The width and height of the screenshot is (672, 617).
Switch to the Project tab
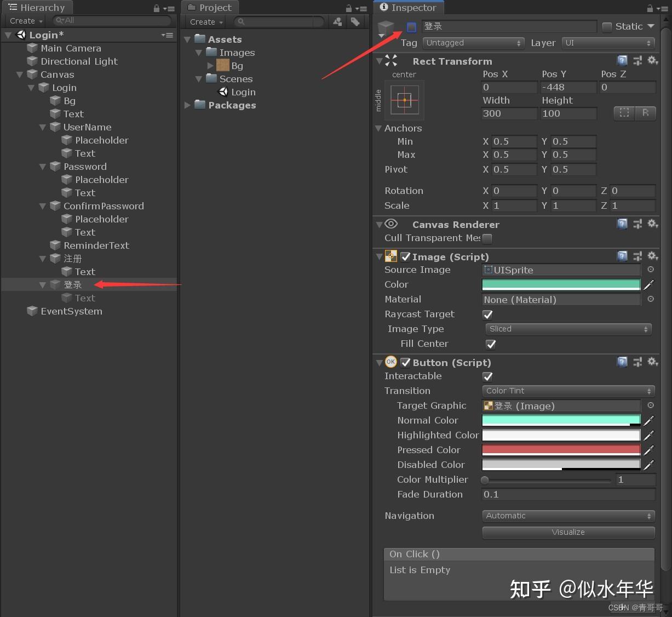[x=210, y=7]
